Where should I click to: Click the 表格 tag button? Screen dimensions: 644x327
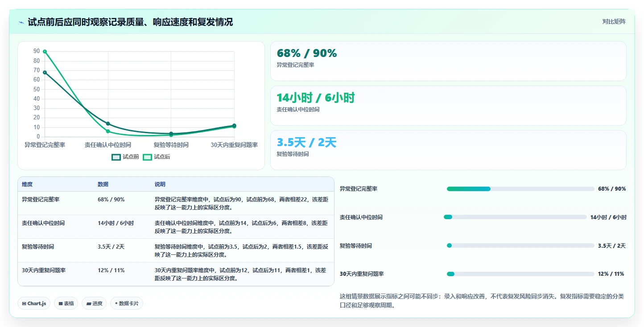pos(66,303)
